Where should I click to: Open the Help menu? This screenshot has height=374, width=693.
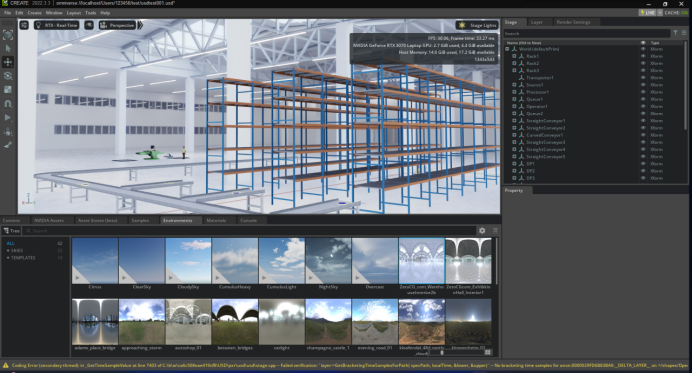click(x=105, y=13)
